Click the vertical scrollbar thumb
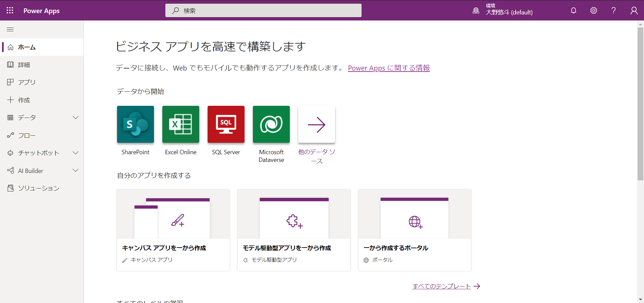 tap(640, 104)
